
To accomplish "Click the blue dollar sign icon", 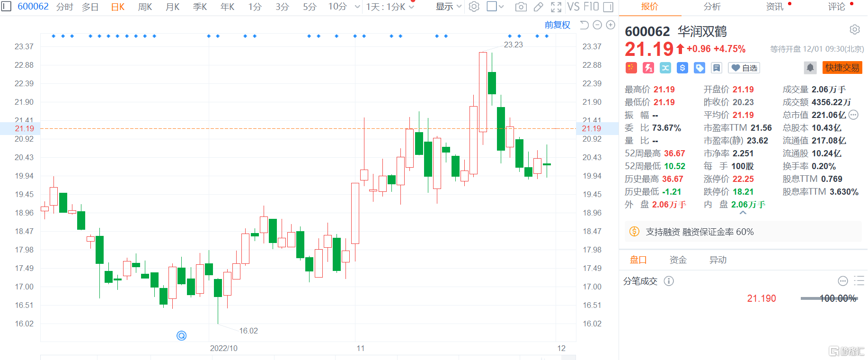I will 682,68.
